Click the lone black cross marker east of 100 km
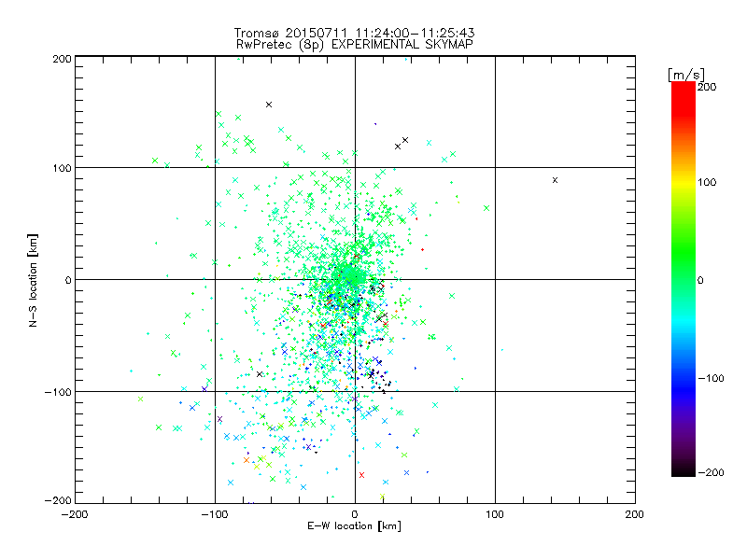 (x=555, y=180)
